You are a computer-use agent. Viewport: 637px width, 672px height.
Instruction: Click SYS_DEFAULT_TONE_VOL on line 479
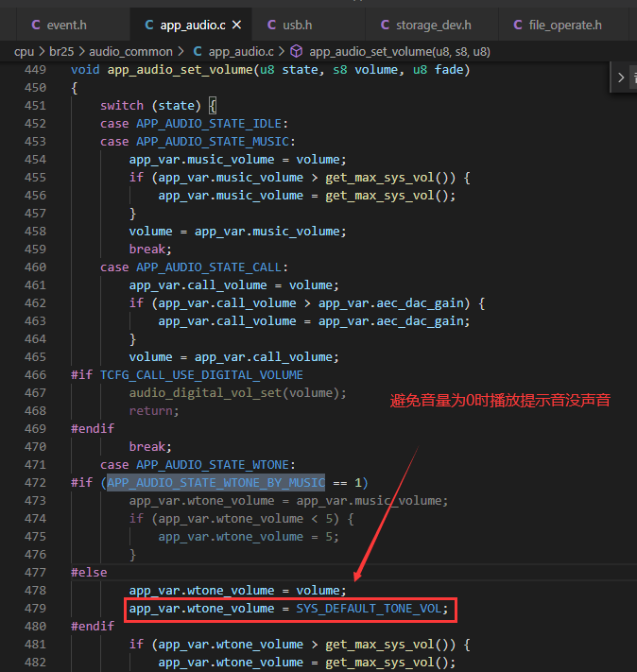coord(369,609)
